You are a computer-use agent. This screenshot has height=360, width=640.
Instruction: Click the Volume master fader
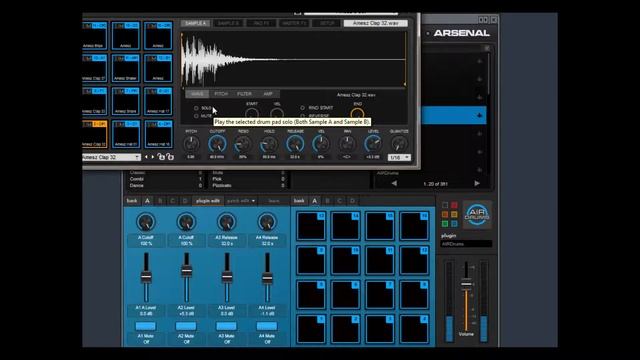pyautogui.click(x=466, y=283)
